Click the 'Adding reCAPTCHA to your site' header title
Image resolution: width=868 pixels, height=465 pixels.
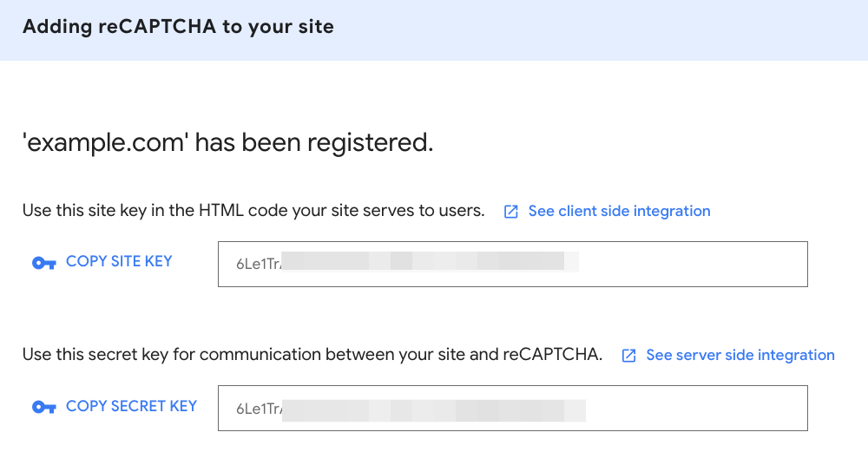click(178, 26)
